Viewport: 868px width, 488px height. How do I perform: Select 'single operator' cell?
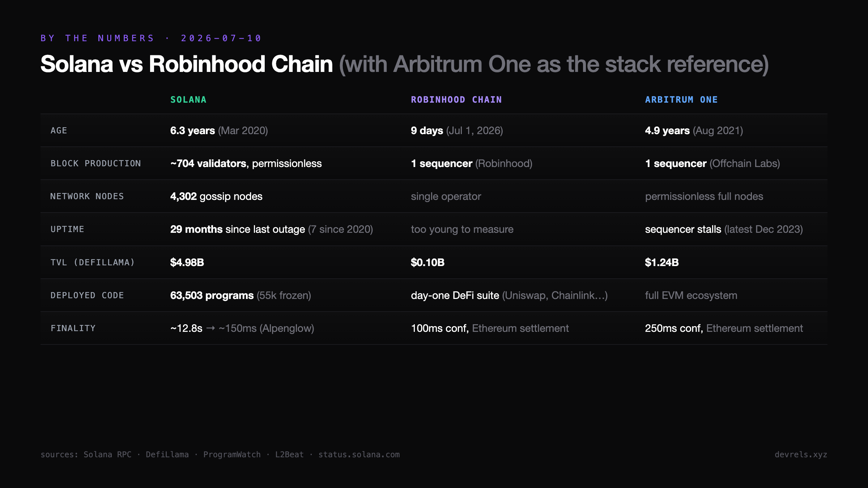click(x=446, y=196)
